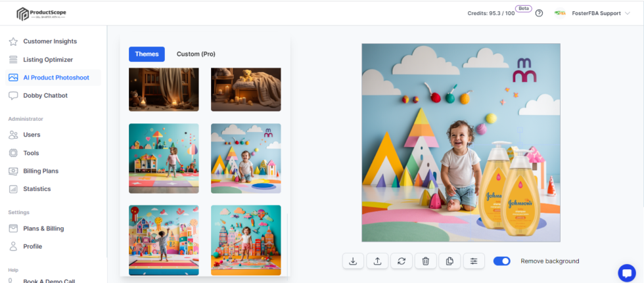Open the Users admin page
644x283 pixels.
click(32, 135)
